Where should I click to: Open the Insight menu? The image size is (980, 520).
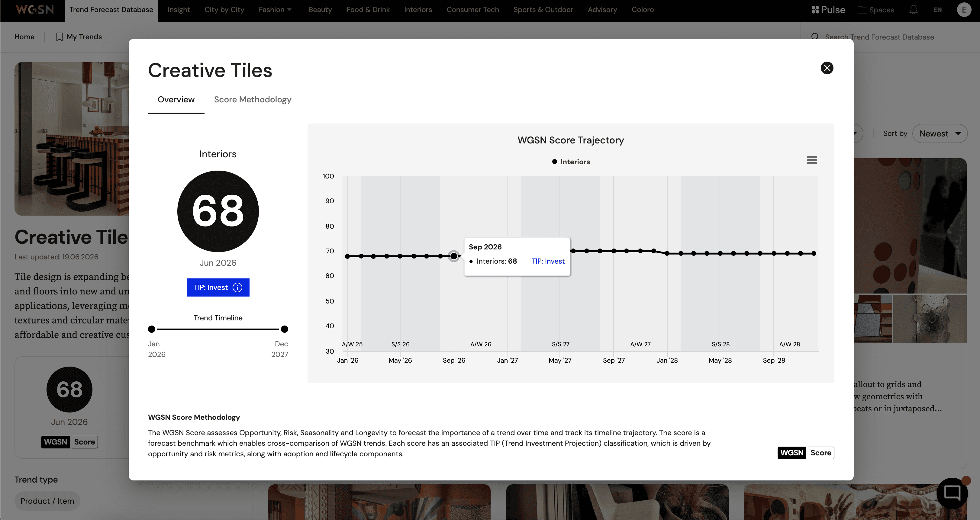coord(179,10)
